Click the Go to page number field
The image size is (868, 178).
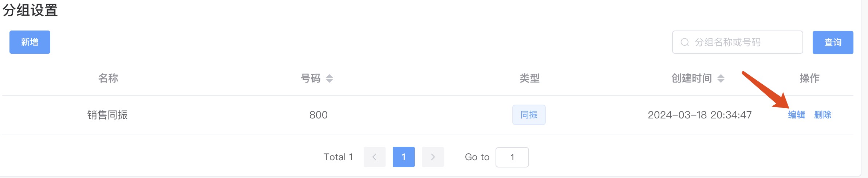(x=512, y=157)
